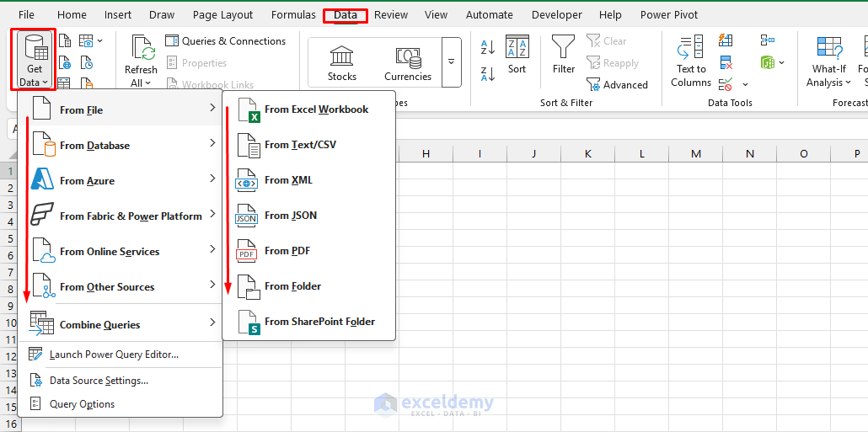Viewport: 868px width, 432px height.
Task: Choose From PDF
Action: click(309, 251)
